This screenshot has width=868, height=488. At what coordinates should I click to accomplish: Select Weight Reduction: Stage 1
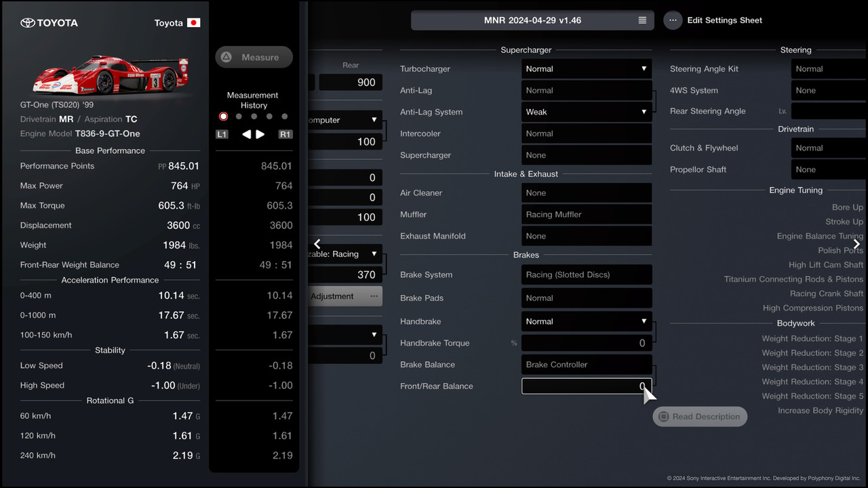812,338
